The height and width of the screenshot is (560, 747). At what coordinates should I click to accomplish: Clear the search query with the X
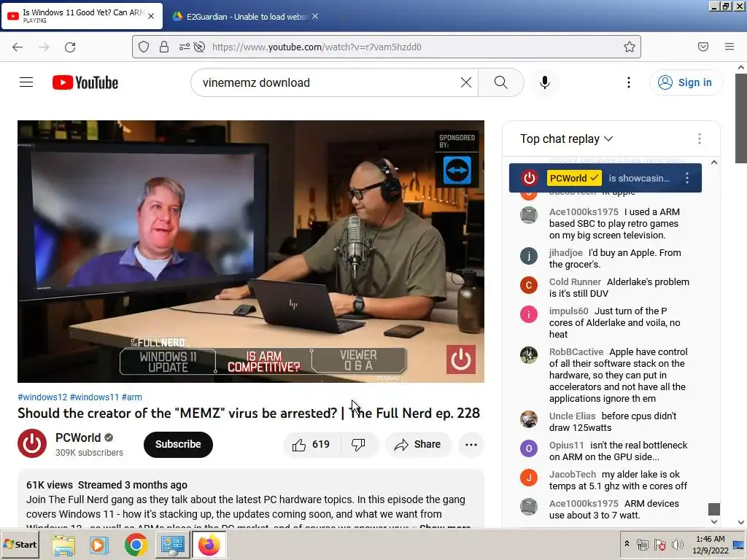466,82
